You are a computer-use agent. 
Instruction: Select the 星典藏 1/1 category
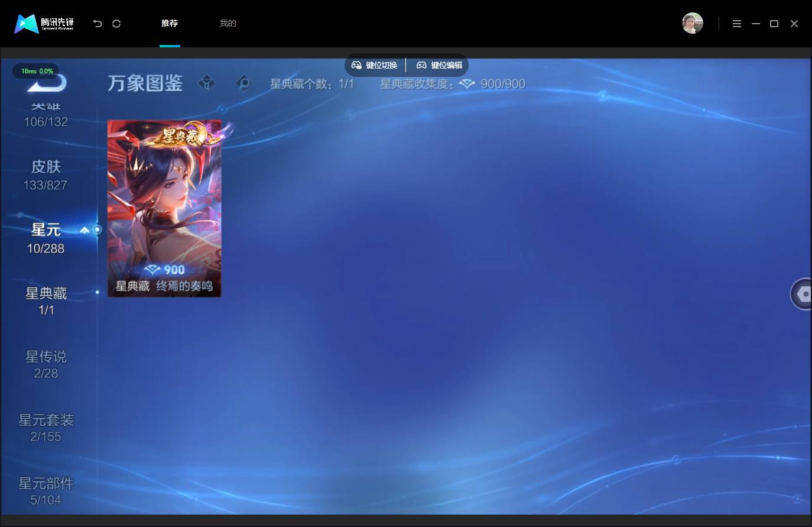pyautogui.click(x=46, y=301)
